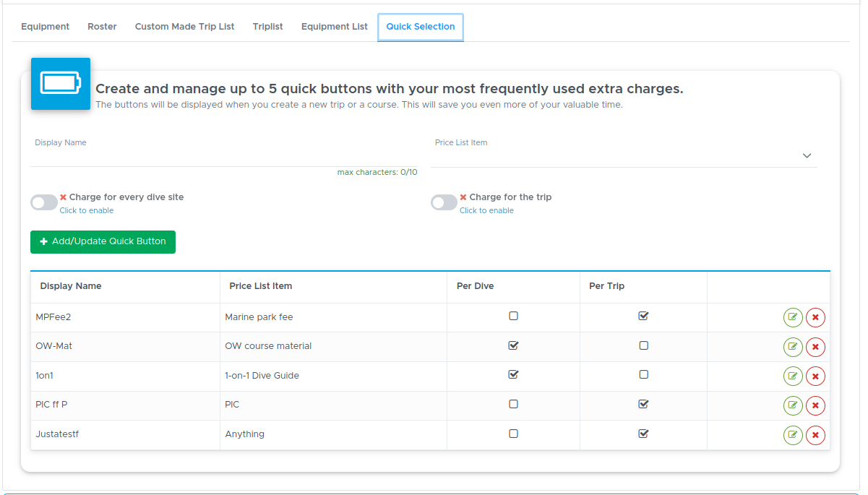Uncheck Per Dive box for OW-Mat

click(x=513, y=345)
